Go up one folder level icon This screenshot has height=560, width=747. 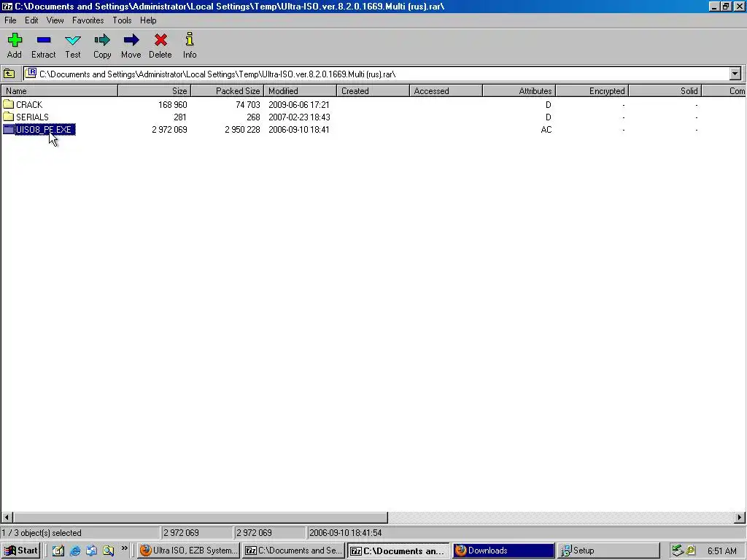(x=9, y=74)
